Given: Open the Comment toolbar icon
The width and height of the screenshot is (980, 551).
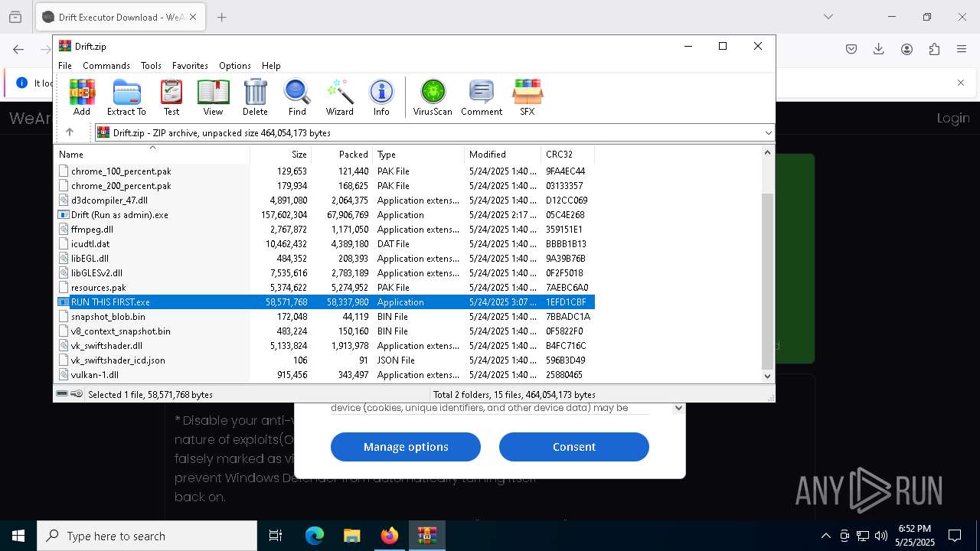Looking at the screenshot, I should tap(482, 97).
